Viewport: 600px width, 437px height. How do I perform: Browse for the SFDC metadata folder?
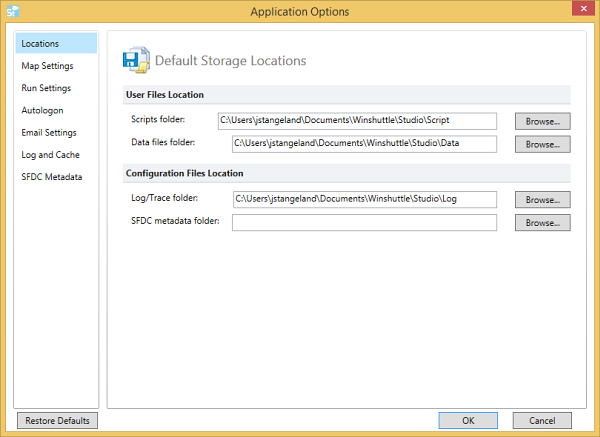tap(543, 223)
